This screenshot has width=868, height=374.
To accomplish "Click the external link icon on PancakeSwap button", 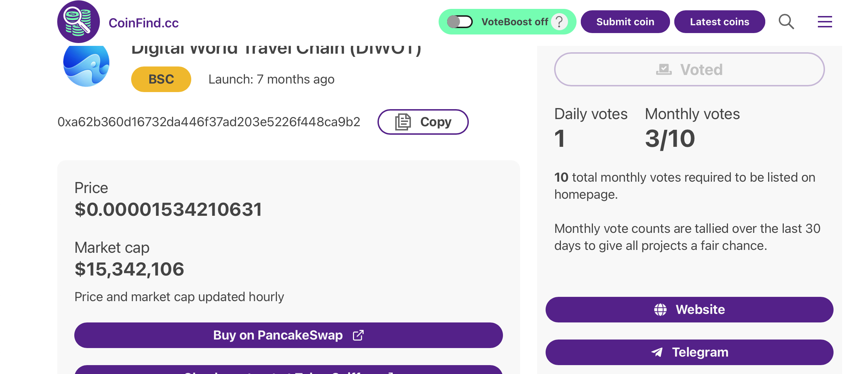I will tap(358, 335).
